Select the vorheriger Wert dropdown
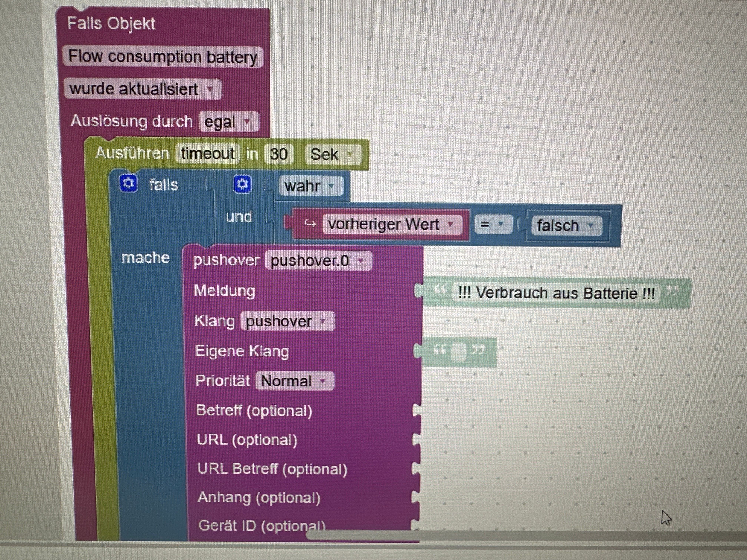 click(392, 224)
